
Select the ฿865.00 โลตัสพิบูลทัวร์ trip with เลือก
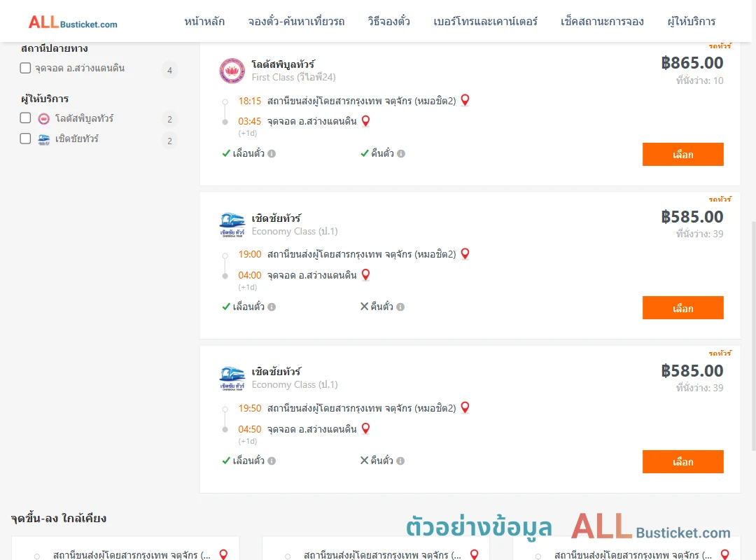tap(682, 154)
